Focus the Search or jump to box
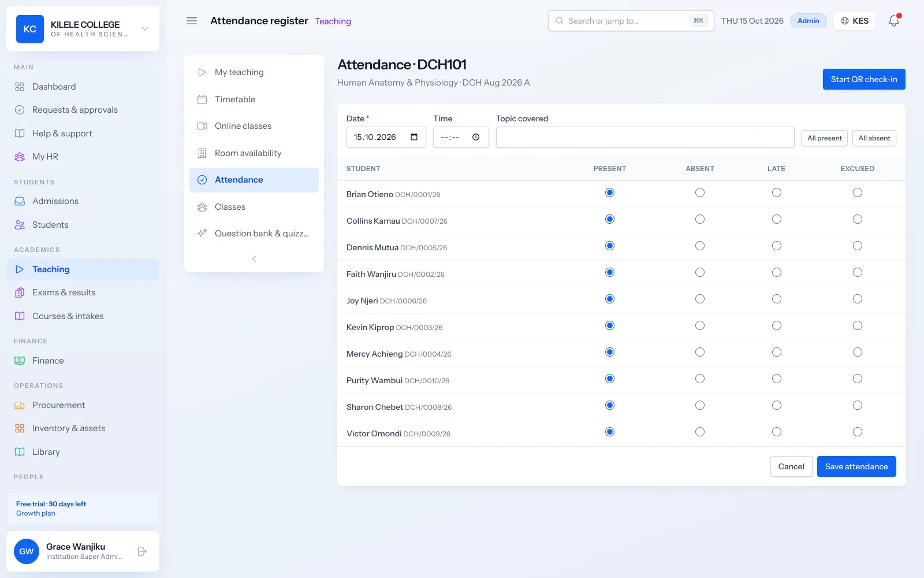This screenshot has height=578, width=924. [631, 21]
